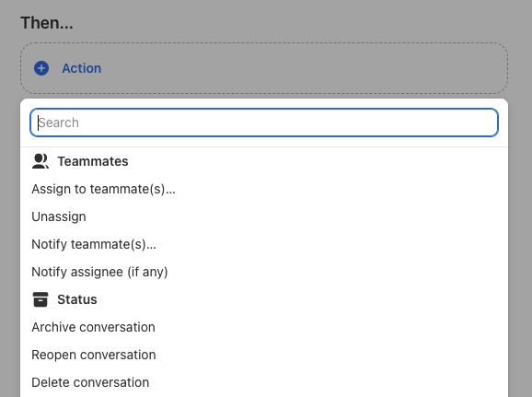Select Assign to teammate(s)... option
This screenshot has height=397, width=532.
tap(264, 189)
